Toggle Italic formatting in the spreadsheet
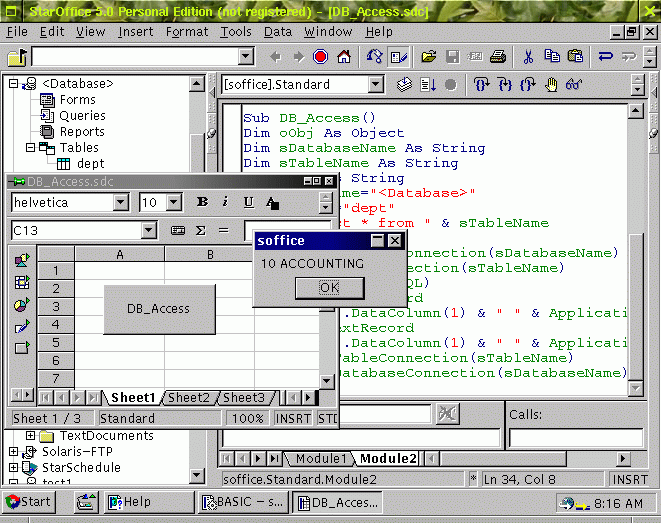This screenshot has width=661, height=523. click(226, 202)
